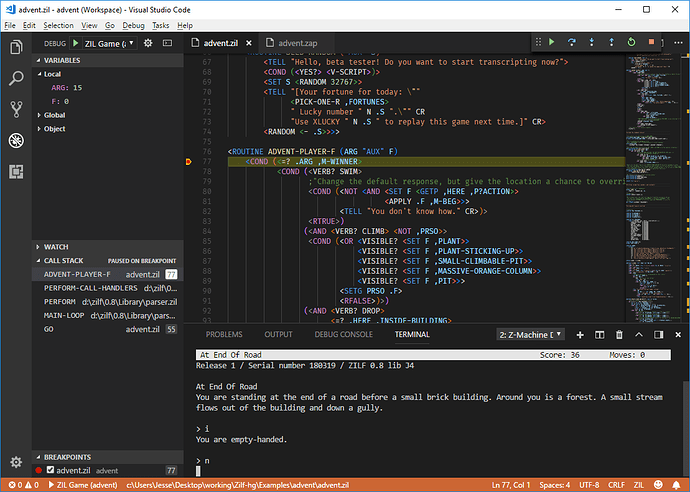Create a new terminal with plus icon

tap(580, 335)
